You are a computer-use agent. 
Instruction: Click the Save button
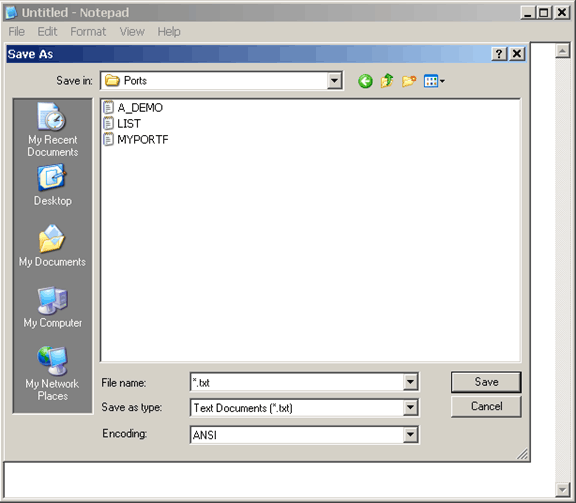click(486, 382)
